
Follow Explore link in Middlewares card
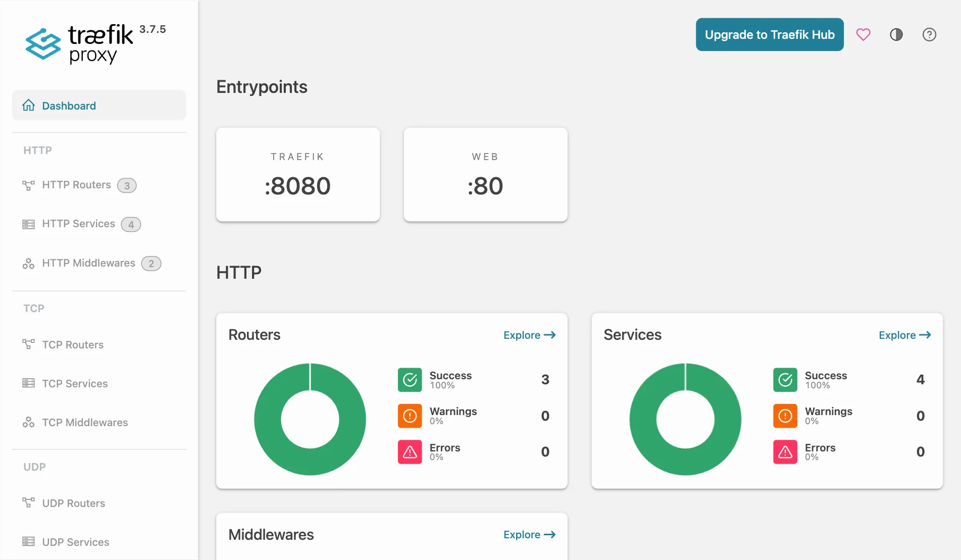click(529, 534)
